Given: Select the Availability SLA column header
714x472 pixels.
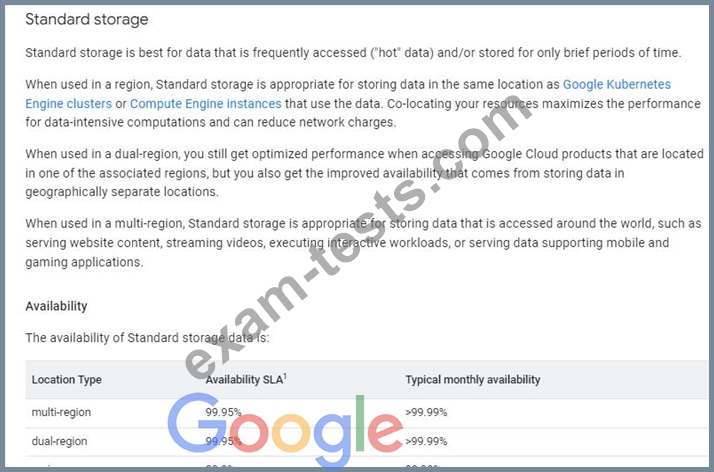Looking at the screenshot, I should click(244, 380).
